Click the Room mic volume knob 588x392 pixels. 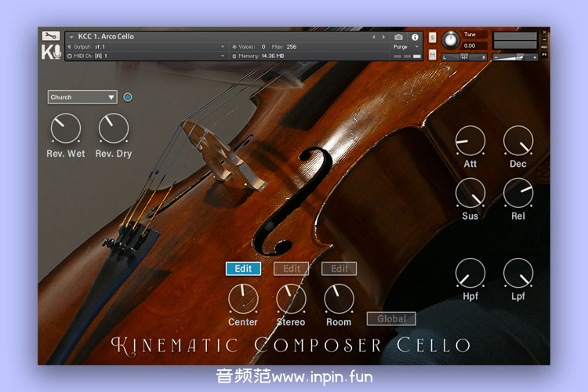[x=339, y=299]
